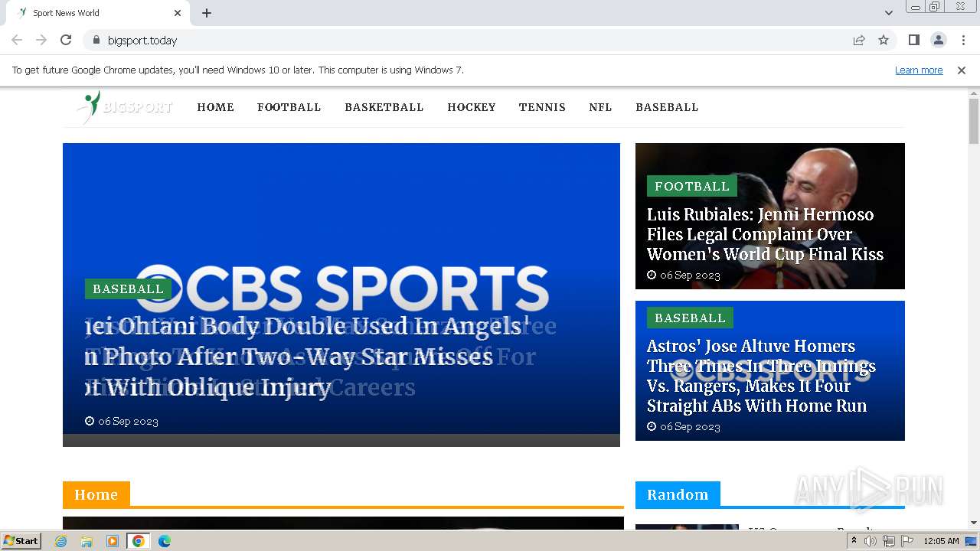Image resolution: width=980 pixels, height=551 pixels.
Task: Expand the tab search chevron
Action: (x=888, y=13)
